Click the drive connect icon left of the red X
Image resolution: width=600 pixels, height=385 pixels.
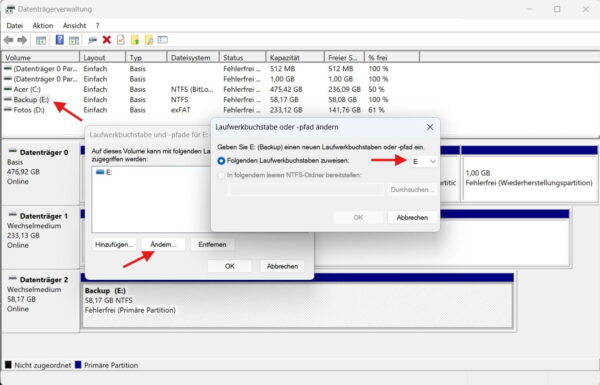92,40
